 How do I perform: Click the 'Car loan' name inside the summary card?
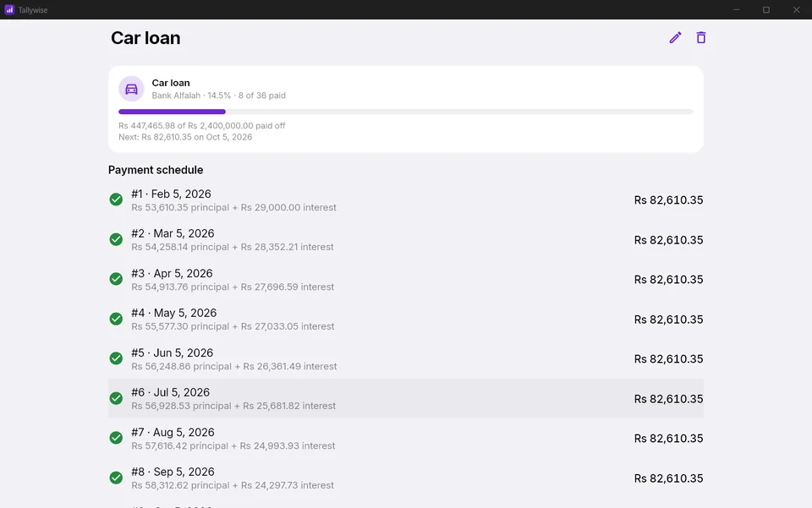point(171,83)
